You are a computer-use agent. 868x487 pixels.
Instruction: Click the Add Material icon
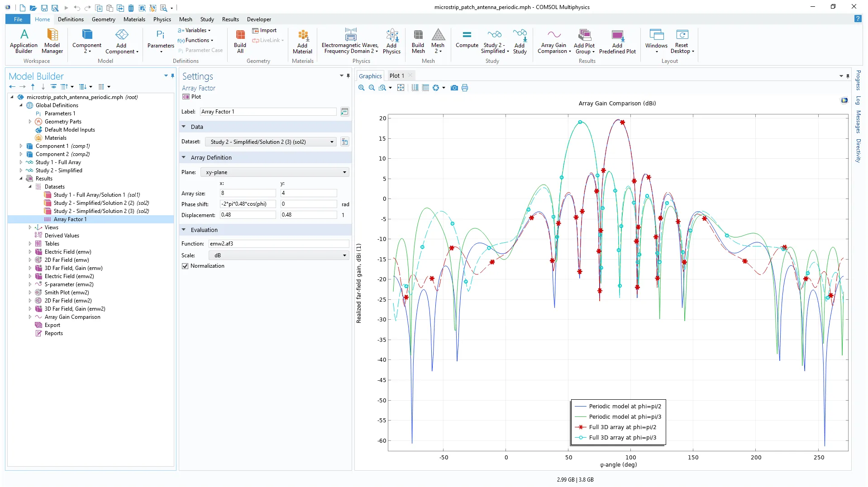click(302, 41)
